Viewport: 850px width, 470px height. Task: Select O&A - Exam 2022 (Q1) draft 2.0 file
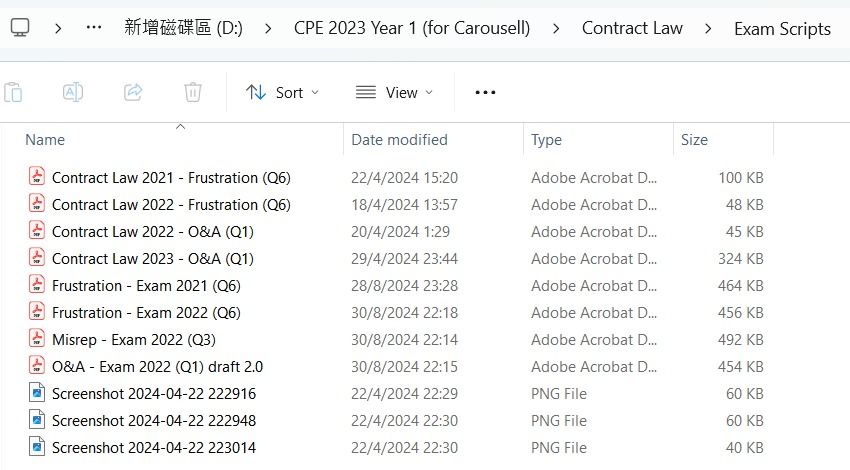(157, 366)
